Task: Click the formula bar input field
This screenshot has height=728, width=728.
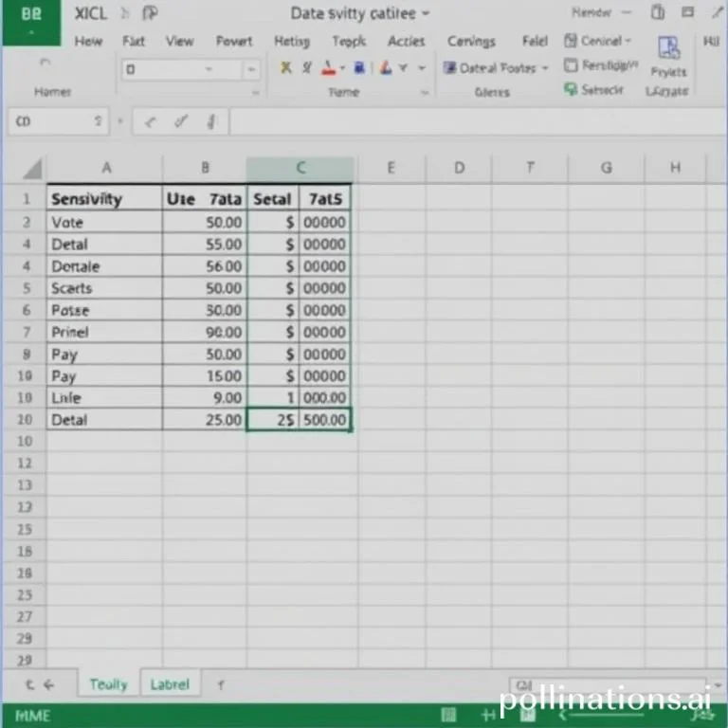Action: pyautogui.click(x=474, y=122)
